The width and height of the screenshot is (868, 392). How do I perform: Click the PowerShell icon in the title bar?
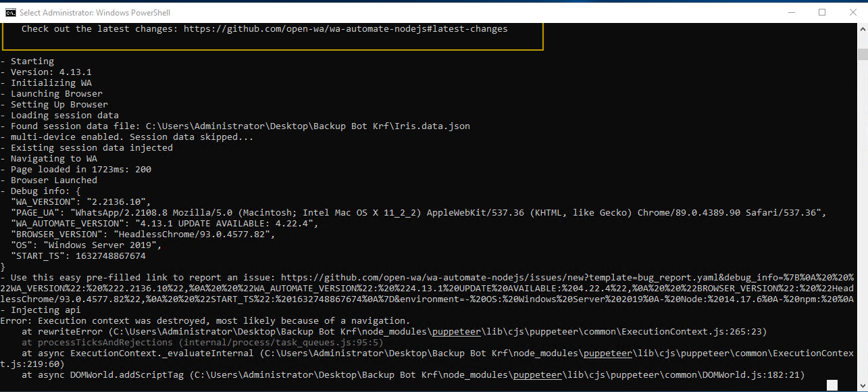(x=10, y=12)
